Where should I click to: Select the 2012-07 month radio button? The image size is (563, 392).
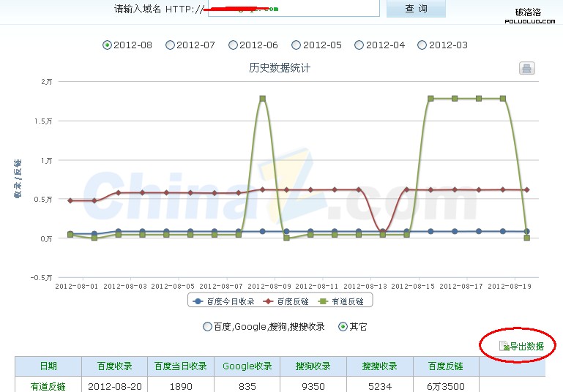[x=171, y=45]
